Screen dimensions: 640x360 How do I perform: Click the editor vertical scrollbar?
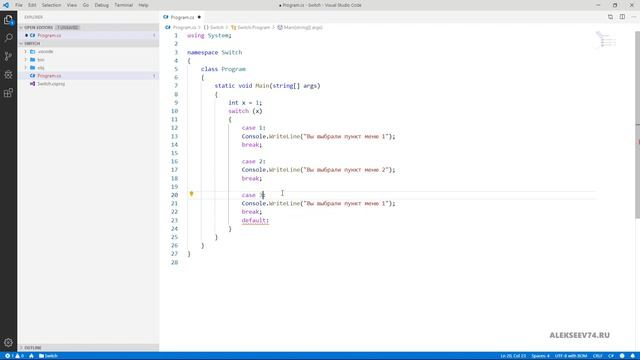coord(638,124)
